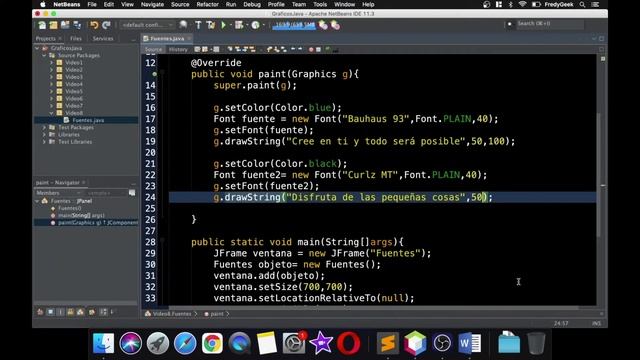Click the Save All toolbar icon
Screen dimensions: 640x360
tap(77, 25)
